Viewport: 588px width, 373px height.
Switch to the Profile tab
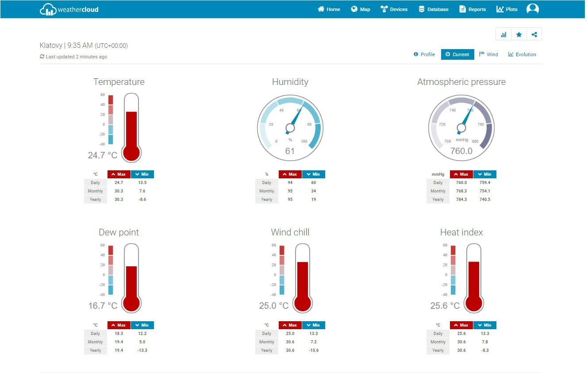pyautogui.click(x=424, y=54)
